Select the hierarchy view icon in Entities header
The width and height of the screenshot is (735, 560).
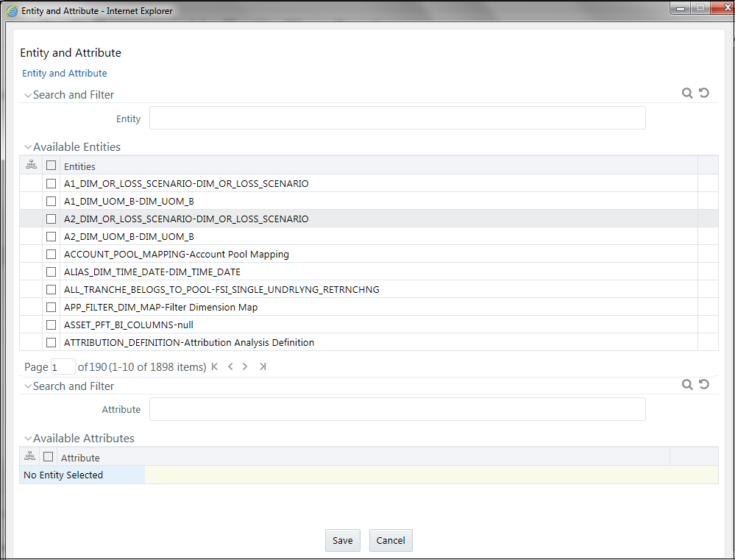click(x=31, y=164)
